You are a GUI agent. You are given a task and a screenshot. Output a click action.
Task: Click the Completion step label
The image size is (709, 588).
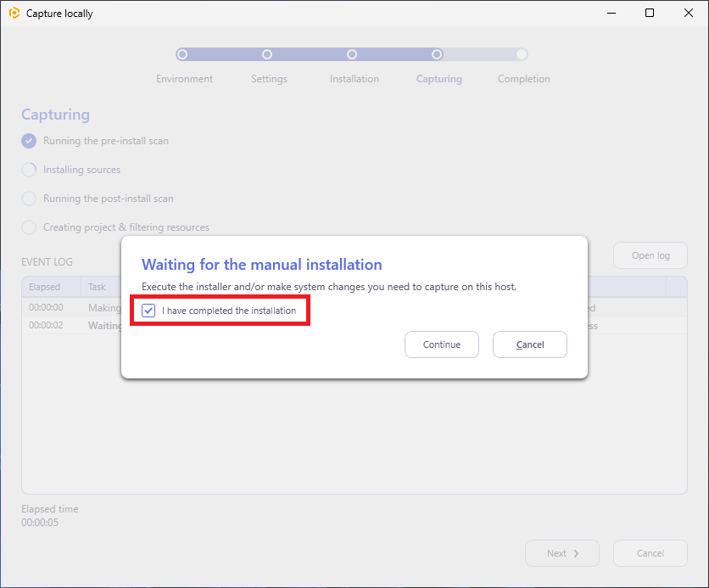tap(523, 79)
